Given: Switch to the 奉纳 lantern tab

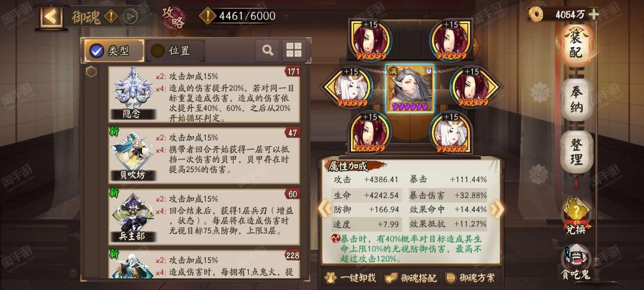Looking at the screenshot, I should click(576, 99).
